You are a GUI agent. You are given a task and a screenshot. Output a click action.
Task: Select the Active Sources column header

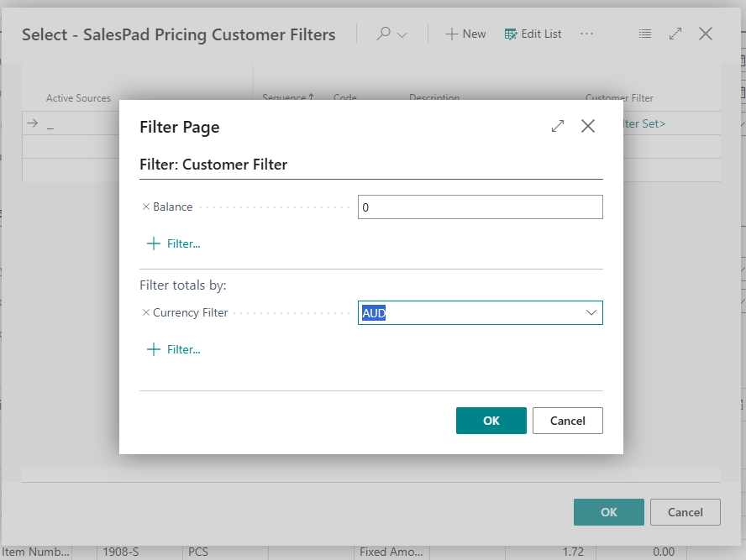coord(78,98)
